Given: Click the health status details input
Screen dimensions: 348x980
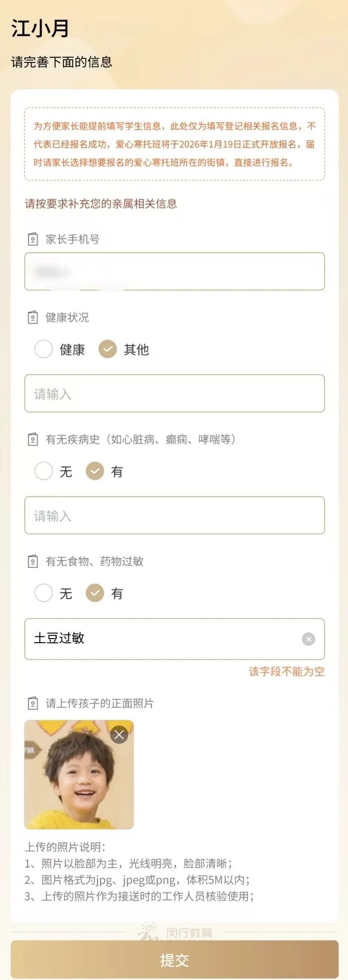Looking at the screenshot, I should (174, 394).
